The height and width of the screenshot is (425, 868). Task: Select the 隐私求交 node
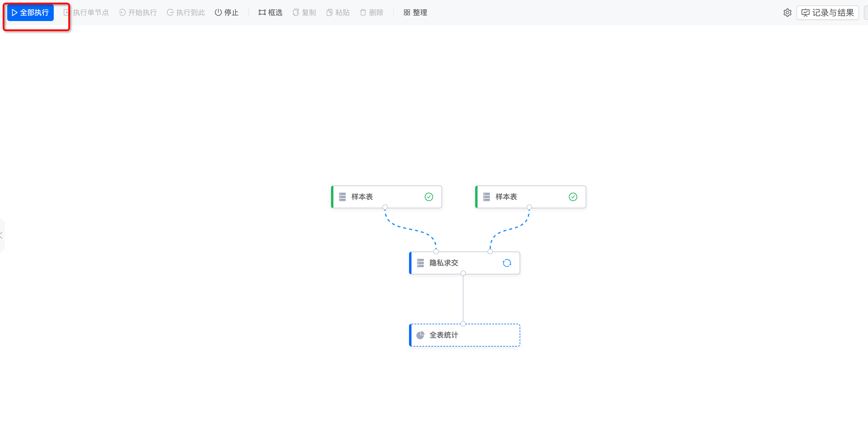(x=464, y=263)
